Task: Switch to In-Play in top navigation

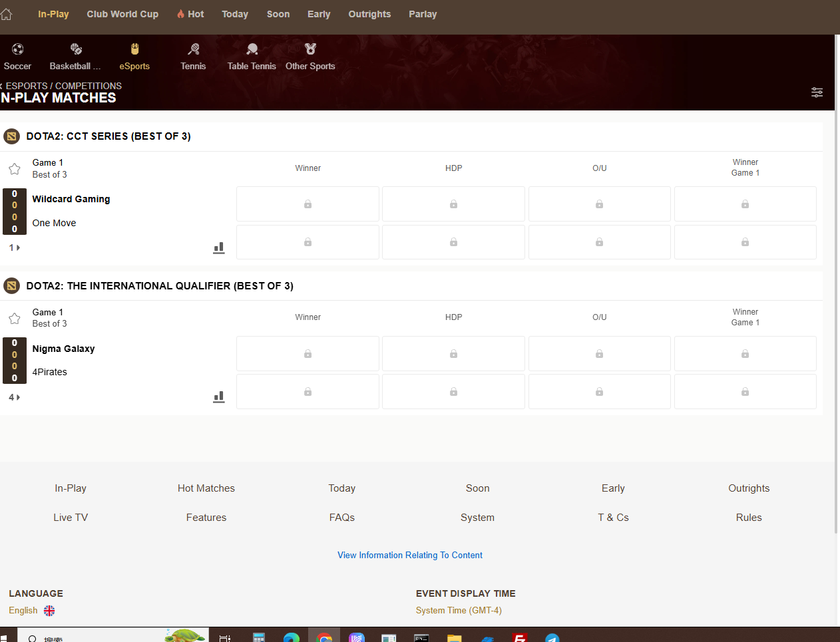Action: (53, 14)
